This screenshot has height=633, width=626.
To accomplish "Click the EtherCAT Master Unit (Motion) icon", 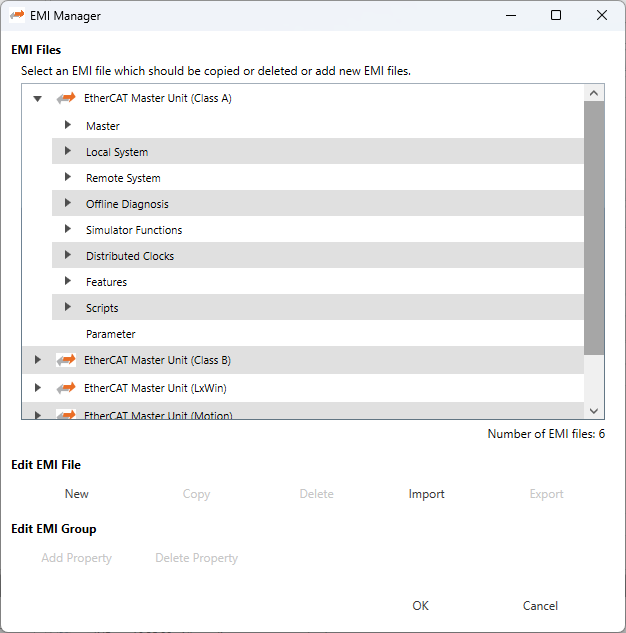I will (66, 413).
